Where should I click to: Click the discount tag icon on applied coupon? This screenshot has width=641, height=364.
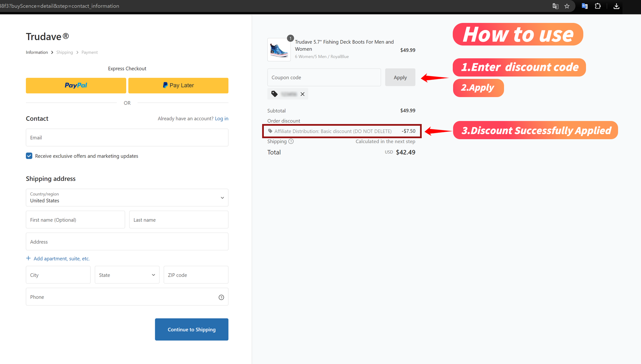275,94
